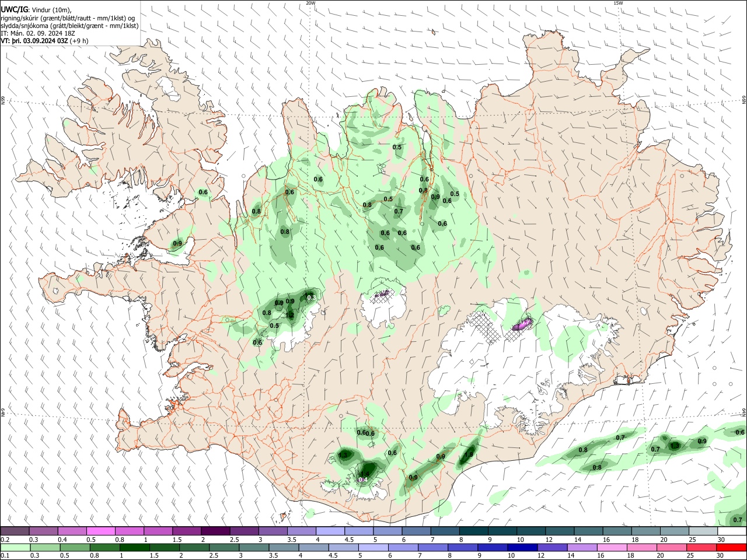The image size is (747, 560).
Task: Pick pale green 0.1–0.3 swatch in rain scale
Action: click(15, 547)
